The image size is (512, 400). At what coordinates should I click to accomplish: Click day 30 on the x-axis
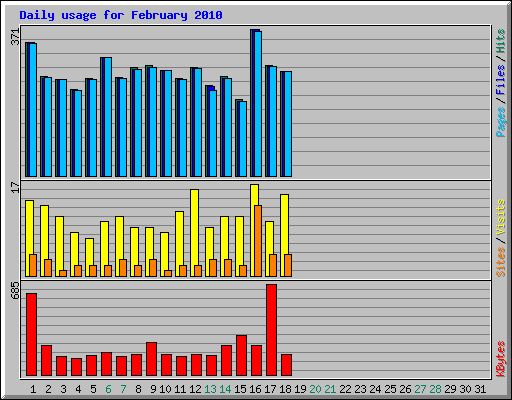point(466,389)
